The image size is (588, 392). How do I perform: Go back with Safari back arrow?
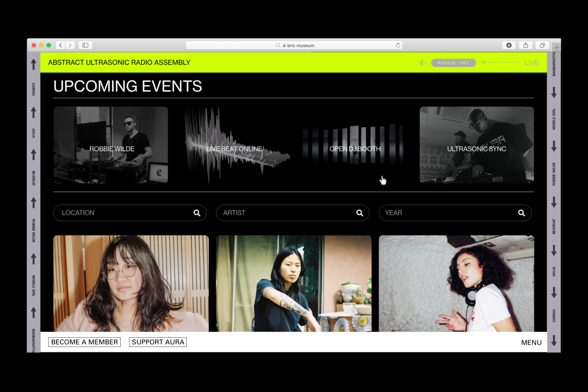coord(61,45)
